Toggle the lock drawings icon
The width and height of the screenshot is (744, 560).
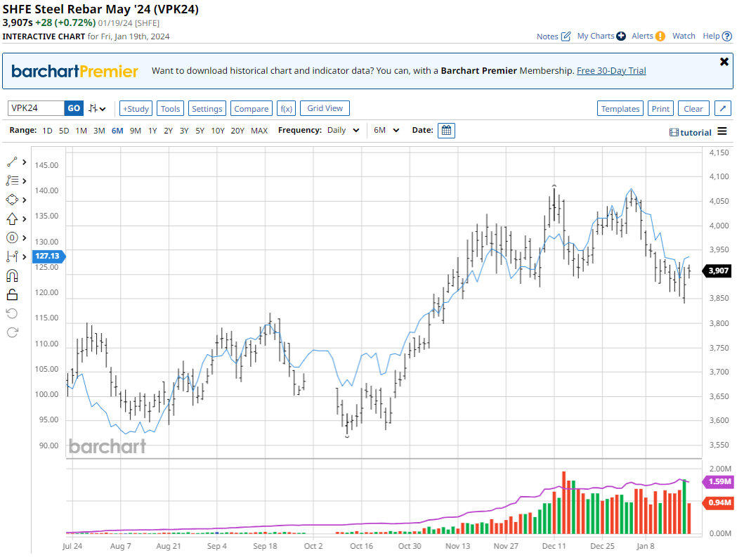(x=12, y=295)
